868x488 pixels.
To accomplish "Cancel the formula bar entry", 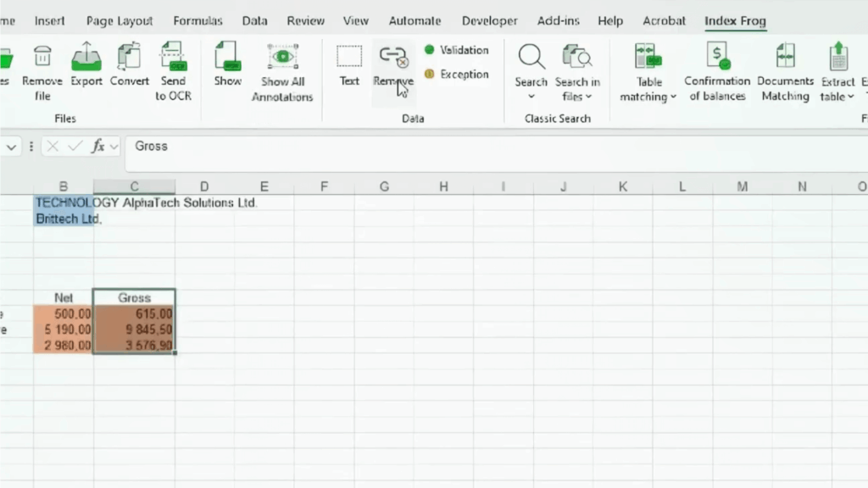I will pyautogui.click(x=53, y=146).
